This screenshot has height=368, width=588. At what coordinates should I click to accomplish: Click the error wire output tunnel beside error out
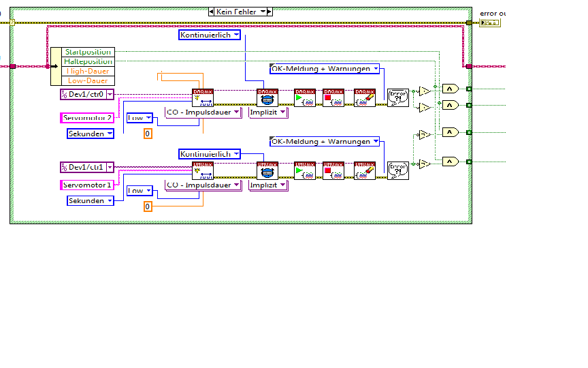click(469, 23)
